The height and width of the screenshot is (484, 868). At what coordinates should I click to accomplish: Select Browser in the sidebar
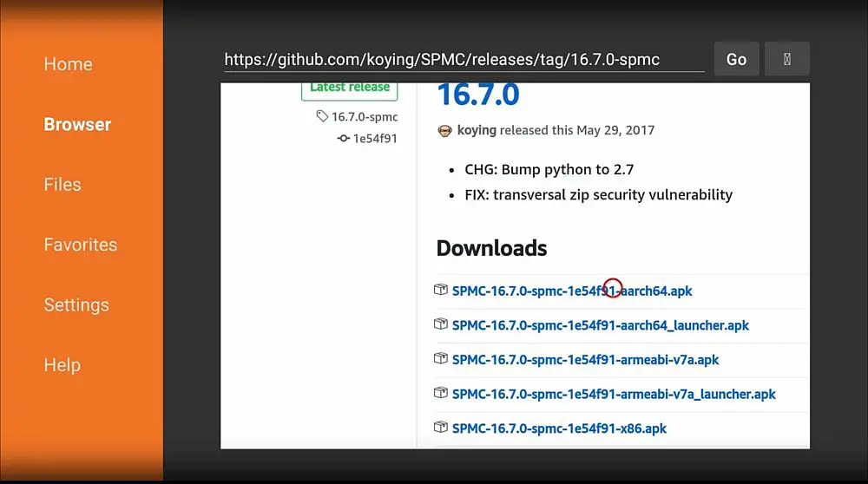point(77,124)
